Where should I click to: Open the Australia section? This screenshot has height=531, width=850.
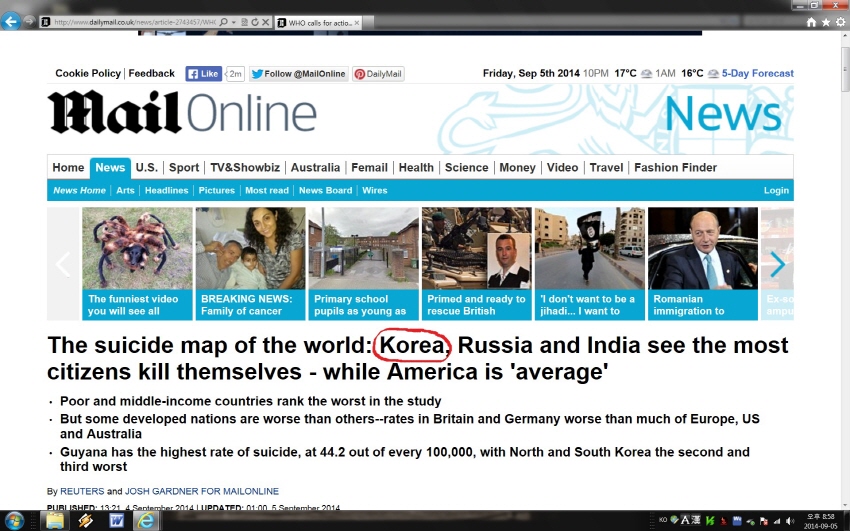[315, 167]
